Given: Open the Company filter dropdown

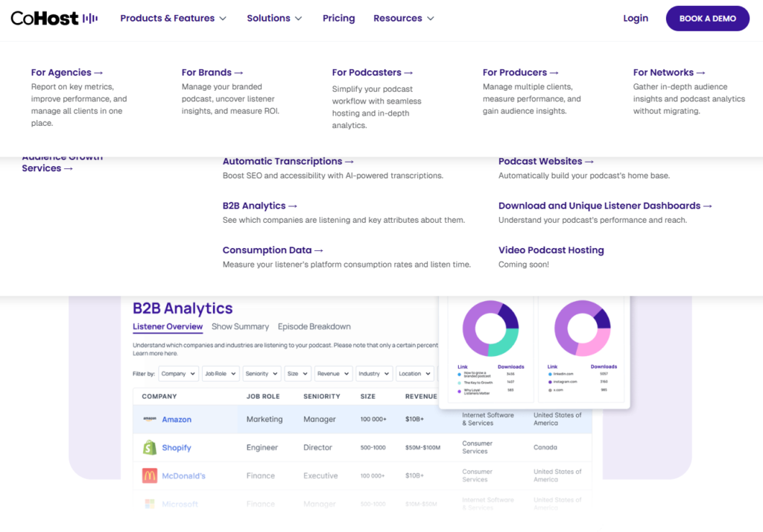Looking at the screenshot, I should [178, 374].
